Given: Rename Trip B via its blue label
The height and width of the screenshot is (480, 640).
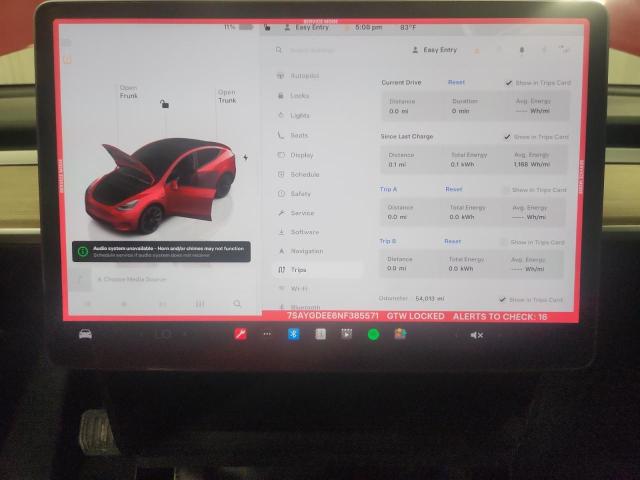Looking at the screenshot, I should (388, 241).
